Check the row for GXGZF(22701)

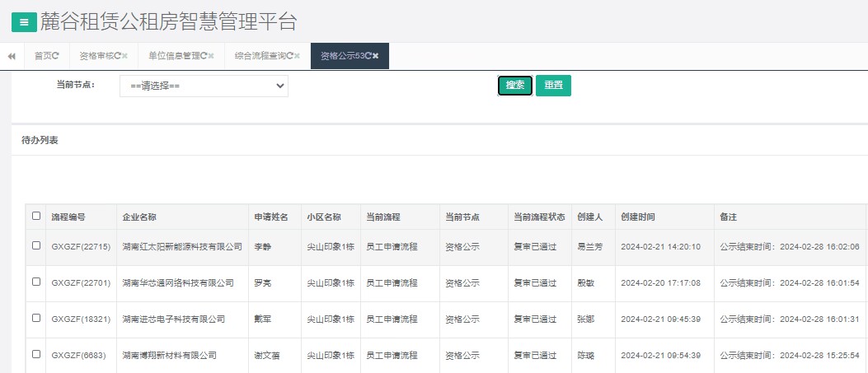pos(35,282)
